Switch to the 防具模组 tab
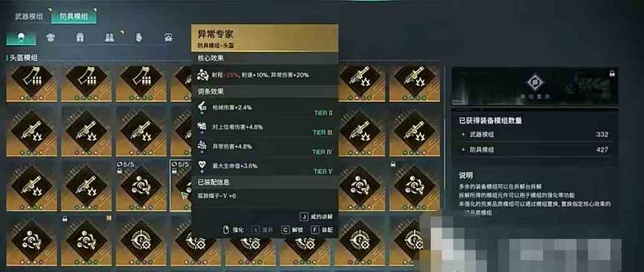 (x=74, y=16)
